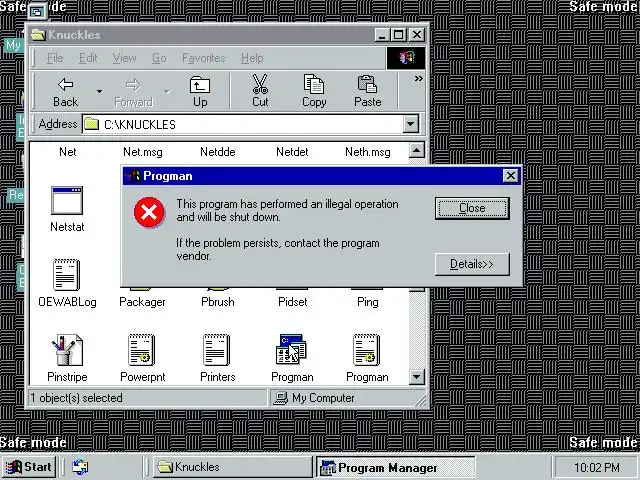Open the View menu
This screenshot has width=640, height=480.
[x=124, y=58]
